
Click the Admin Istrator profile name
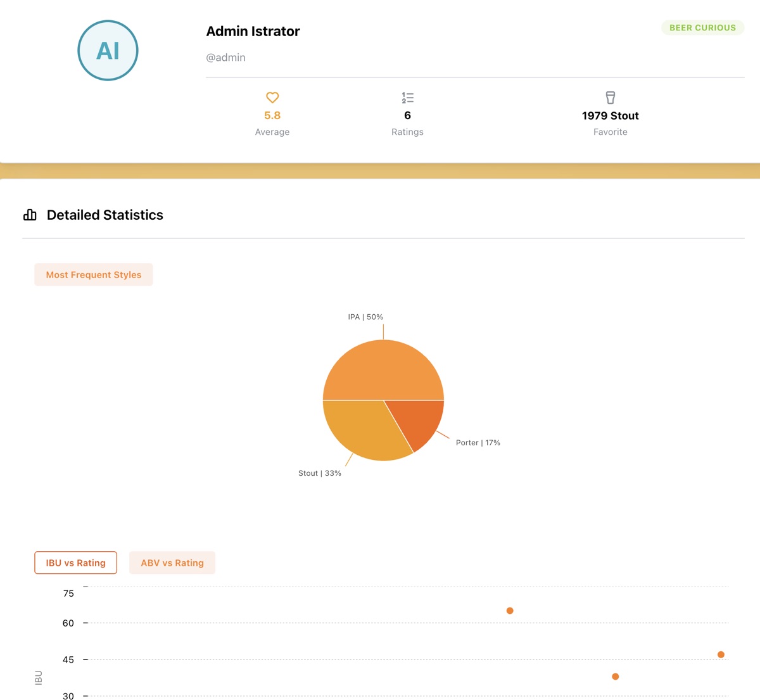click(x=253, y=31)
